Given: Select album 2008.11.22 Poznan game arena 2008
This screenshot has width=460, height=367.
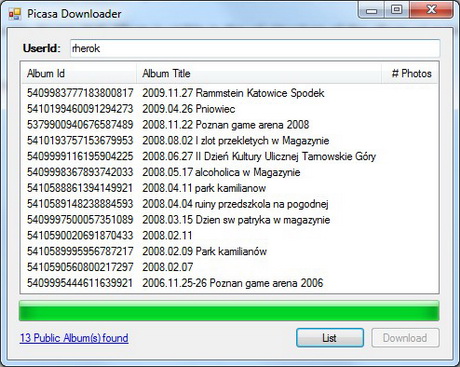Looking at the screenshot, I should tap(226, 125).
